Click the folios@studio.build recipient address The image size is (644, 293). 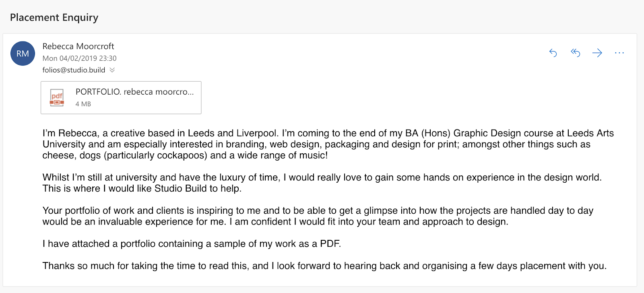coord(74,70)
